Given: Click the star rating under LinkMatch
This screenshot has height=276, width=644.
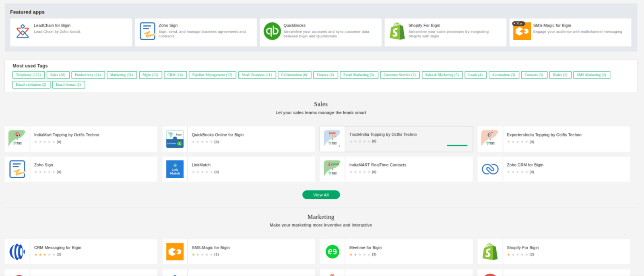Looking at the screenshot, I should [x=202, y=172].
